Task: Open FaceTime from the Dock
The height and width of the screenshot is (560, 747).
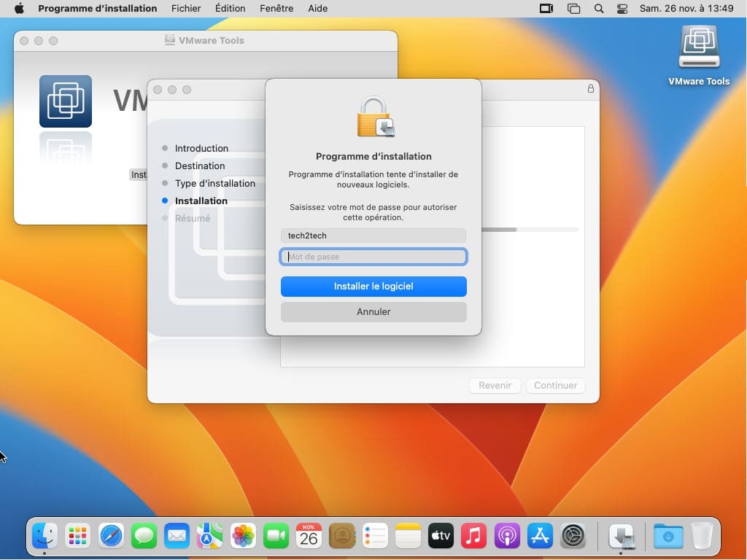Action: [x=276, y=536]
